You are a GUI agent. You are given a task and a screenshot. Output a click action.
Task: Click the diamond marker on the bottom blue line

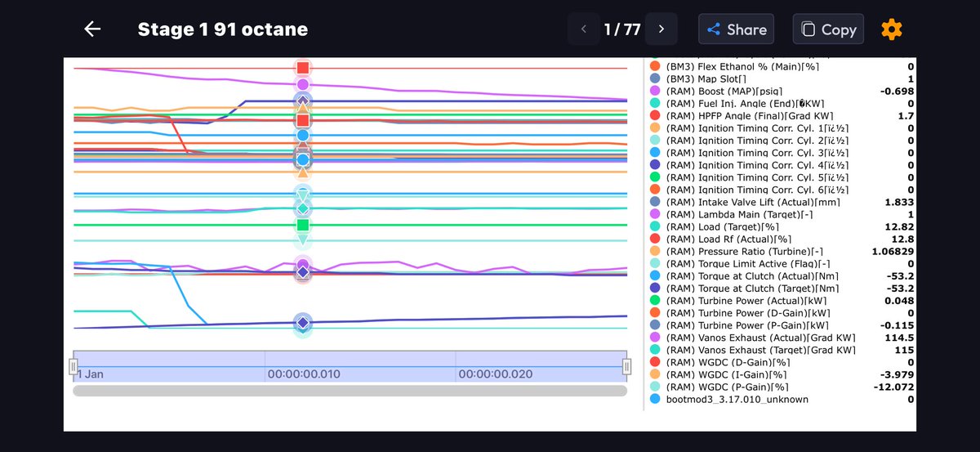click(x=303, y=324)
